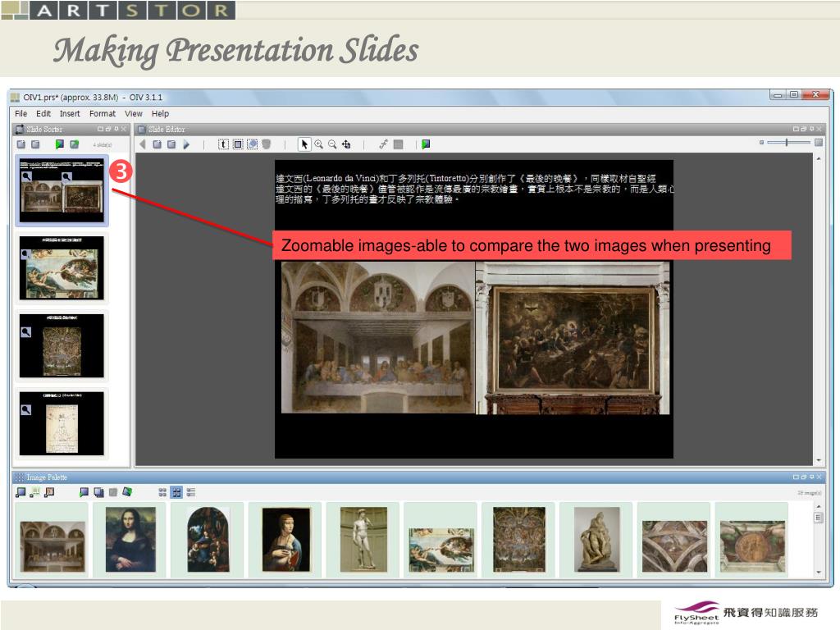
Task: Click the font style icon in editor toolbar
Action: point(384,144)
